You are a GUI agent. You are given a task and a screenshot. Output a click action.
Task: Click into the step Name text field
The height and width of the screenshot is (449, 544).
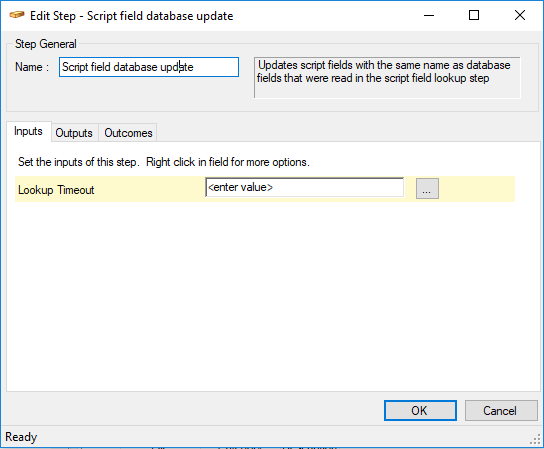click(x=149, y=67)
